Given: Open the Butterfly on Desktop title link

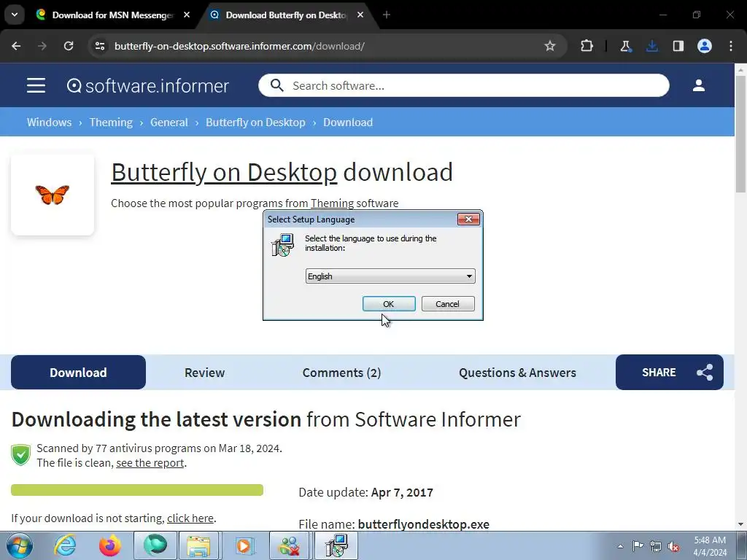Looking at the screenshot, I should pos(224,172).
